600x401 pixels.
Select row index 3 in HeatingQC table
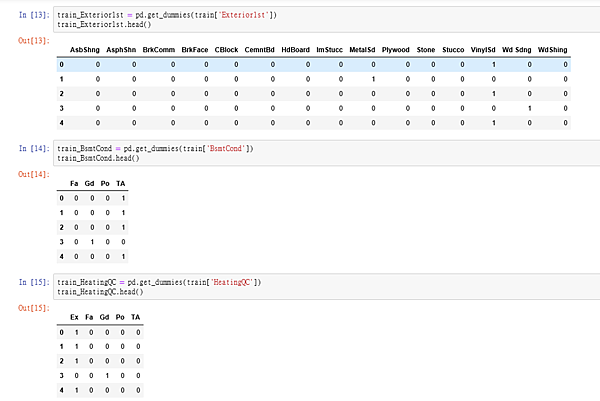[x=62, y=376]
